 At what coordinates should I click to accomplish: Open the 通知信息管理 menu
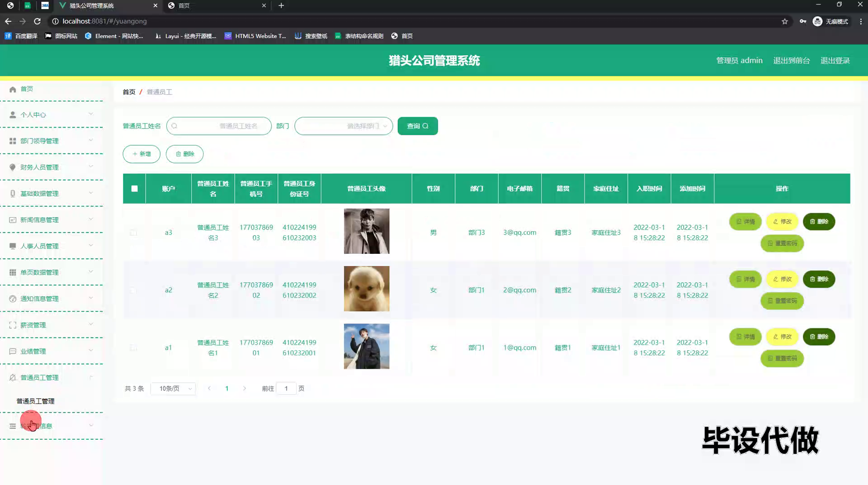(x=52, y=299)
